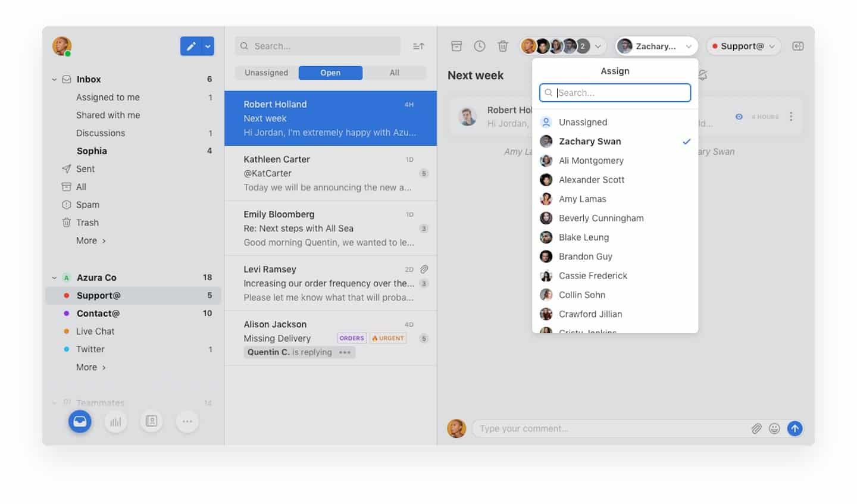
Task: Open the participants avatars dropdown
Action: (562, 46)
